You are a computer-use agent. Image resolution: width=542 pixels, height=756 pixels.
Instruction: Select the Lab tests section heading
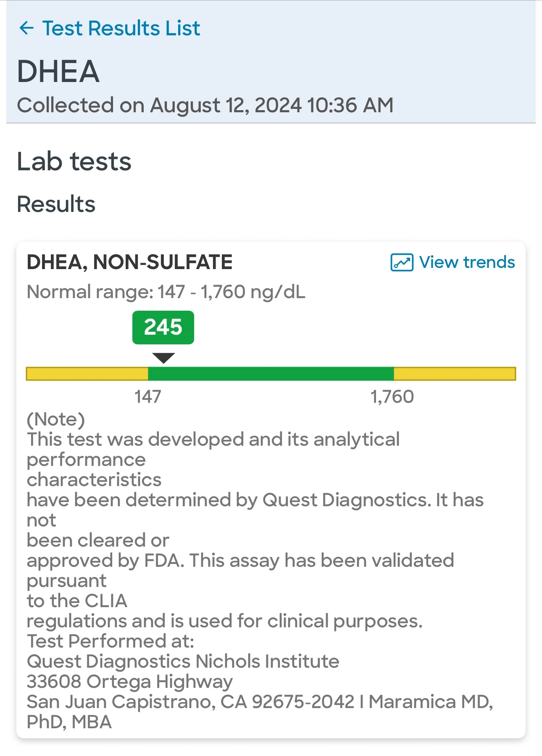[74, 161]
